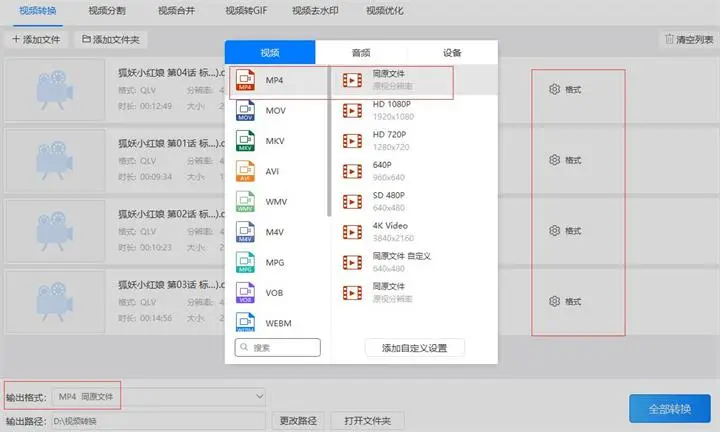Image resolution: width=720 pixels, height=432 pixels.
Task: Switch to the 音频 tab in format popup
Action: (x=361, y=52)
